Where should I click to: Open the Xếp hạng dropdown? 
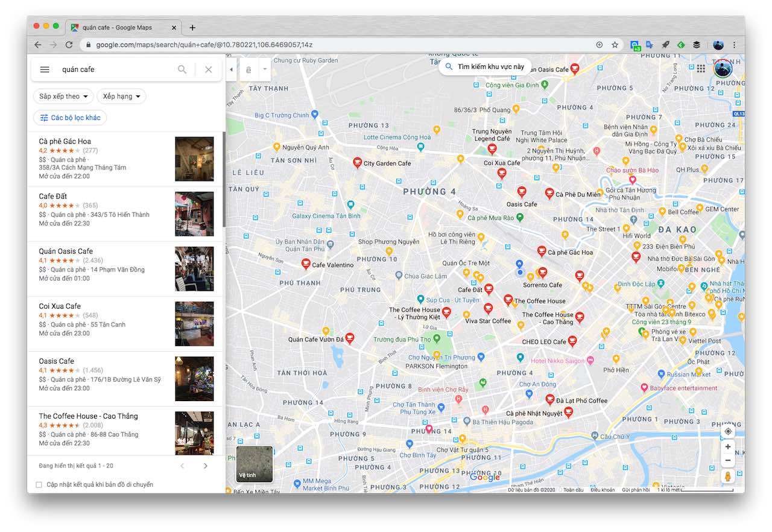click(121, 97)
